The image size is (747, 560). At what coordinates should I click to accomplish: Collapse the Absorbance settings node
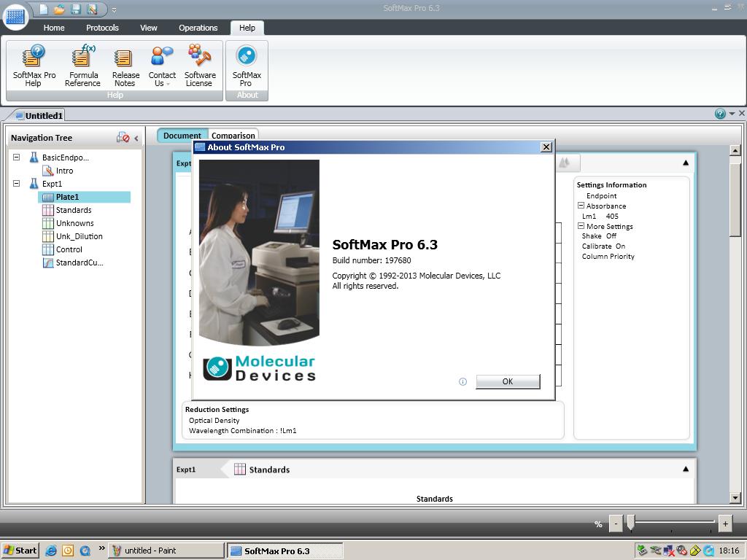(581, 206)
